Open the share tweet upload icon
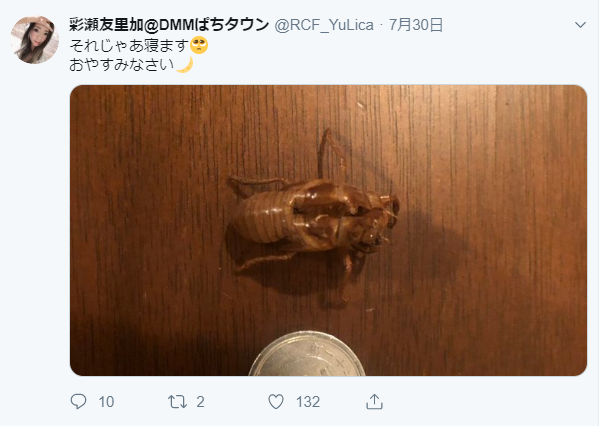 point(374,402)
